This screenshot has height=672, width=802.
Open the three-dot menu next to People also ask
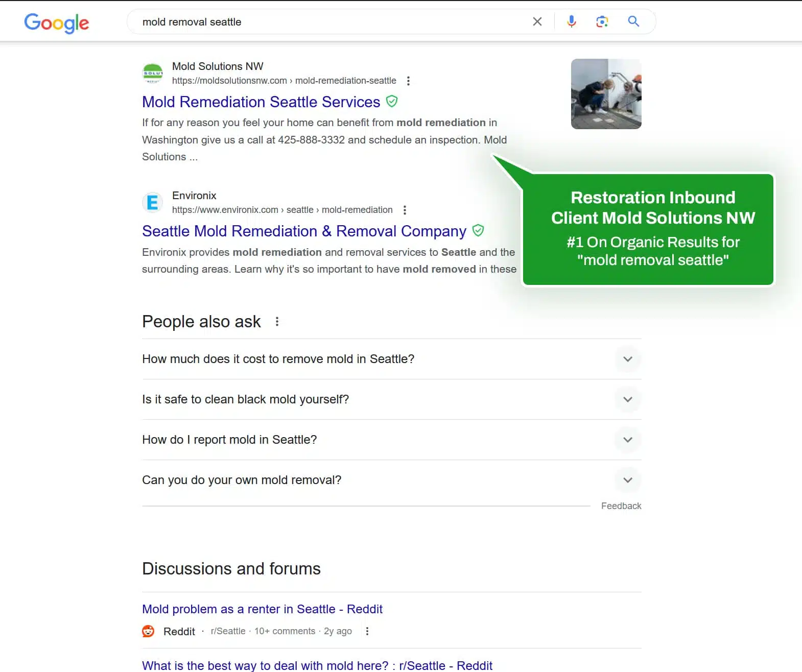tap(277, 322)
